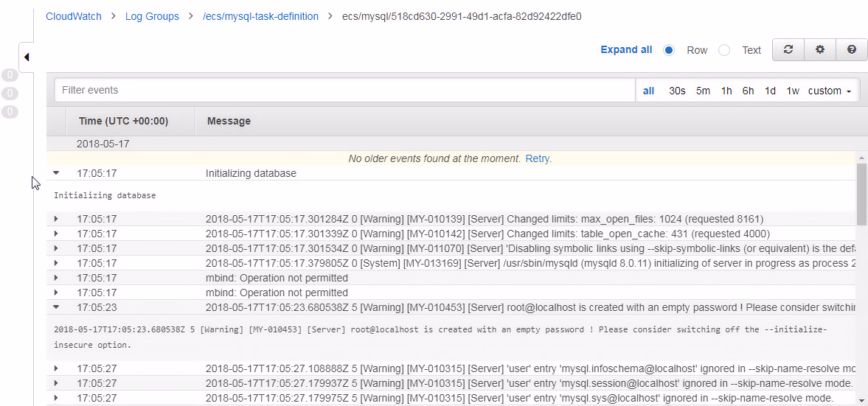This screenshot has width=868, height=406.
Task: Select the Text view radio button
Action: click(724, 50)
